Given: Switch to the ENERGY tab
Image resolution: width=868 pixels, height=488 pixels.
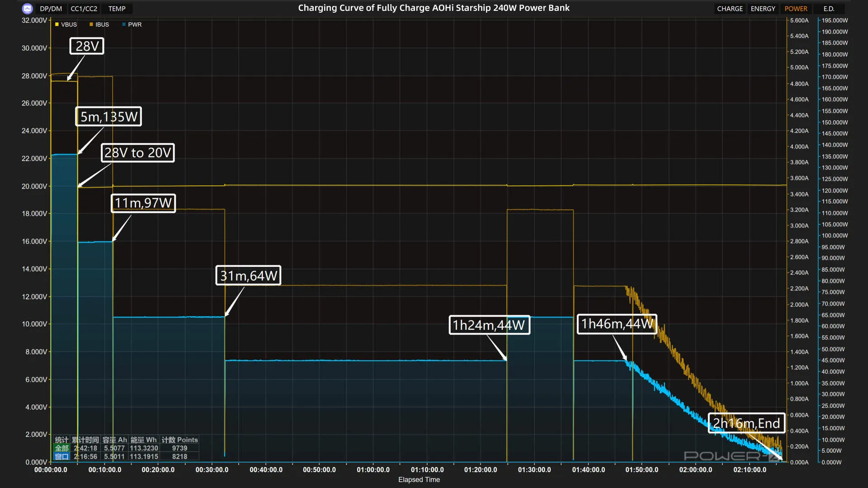Looking at the screenshot, I should point(763,9).
